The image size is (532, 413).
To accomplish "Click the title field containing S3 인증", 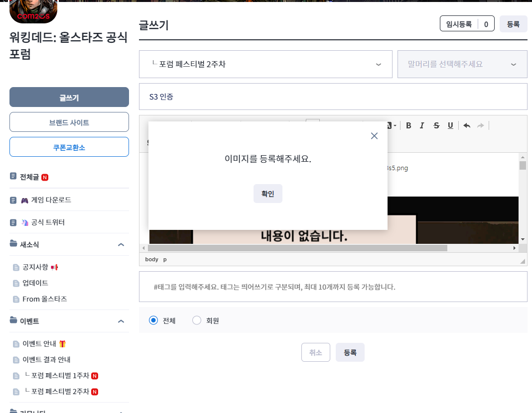I will point(333,97).
